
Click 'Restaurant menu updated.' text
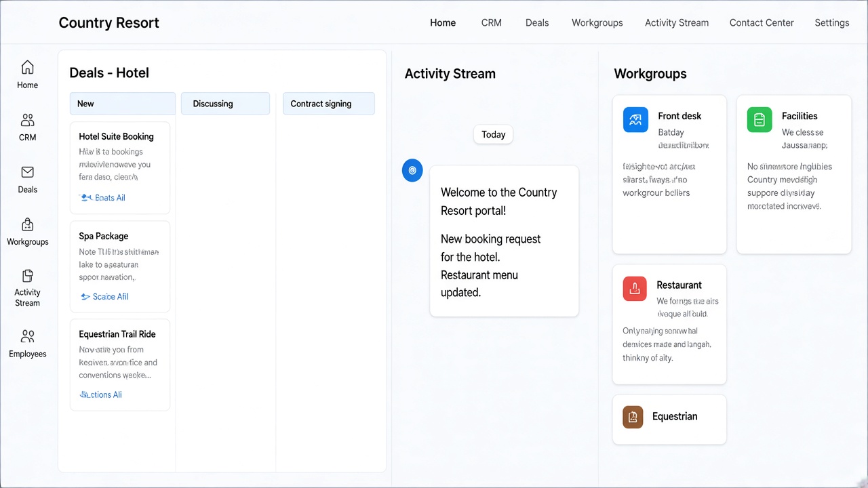tap(479, 284)
